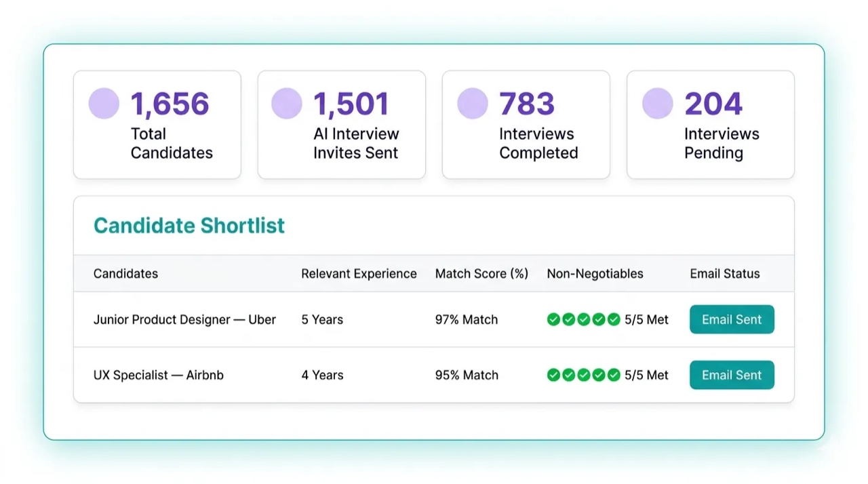Screen dimensions: 868x484
Task: Select the Relevant Experience column header
Action: pos(359,274)
